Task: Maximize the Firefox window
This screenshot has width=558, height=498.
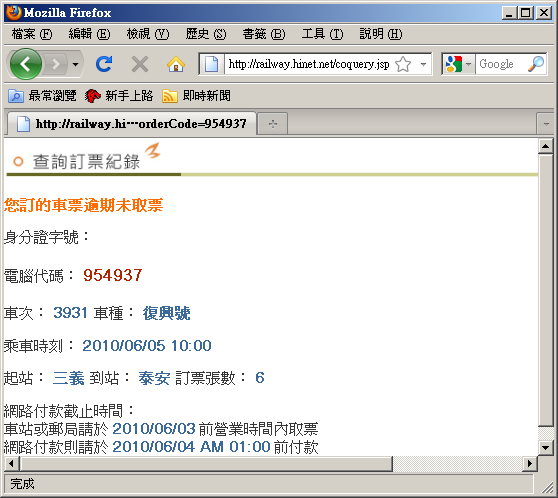Action: click(526, 13)
